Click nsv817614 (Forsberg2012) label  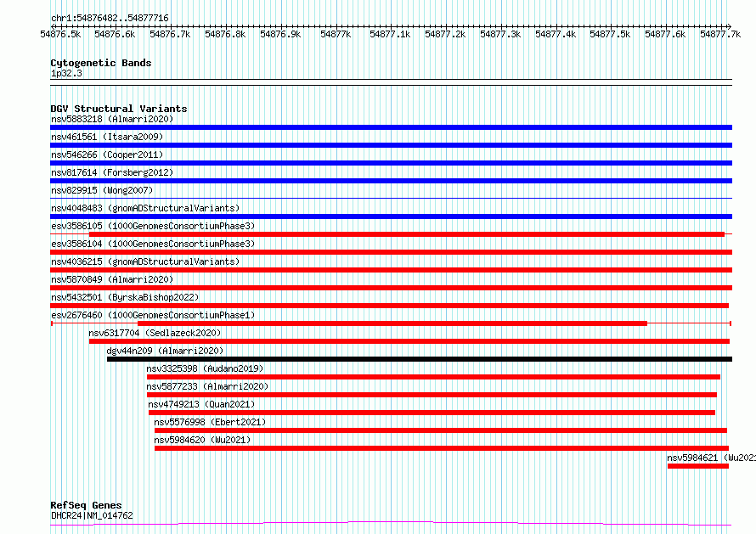[x=112, y=172]
